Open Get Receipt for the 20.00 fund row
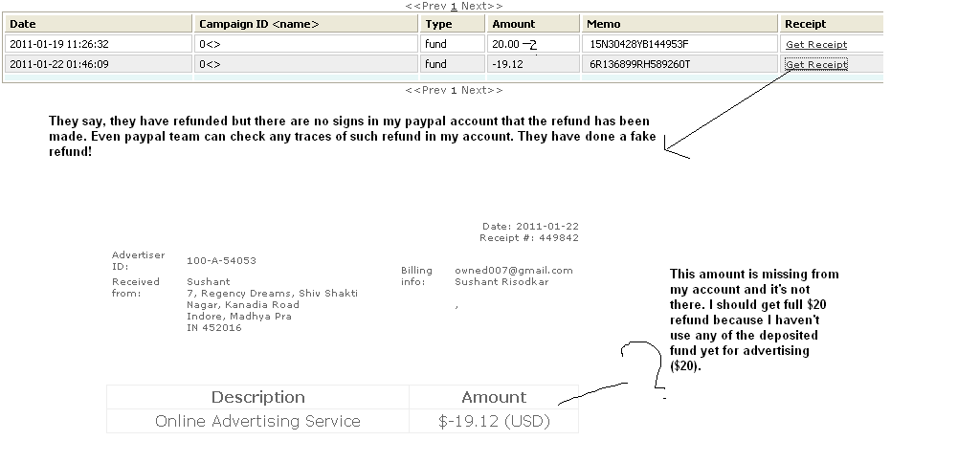This screenshot has height=463, width=980. pyautogui.click(x=815, y=44)
